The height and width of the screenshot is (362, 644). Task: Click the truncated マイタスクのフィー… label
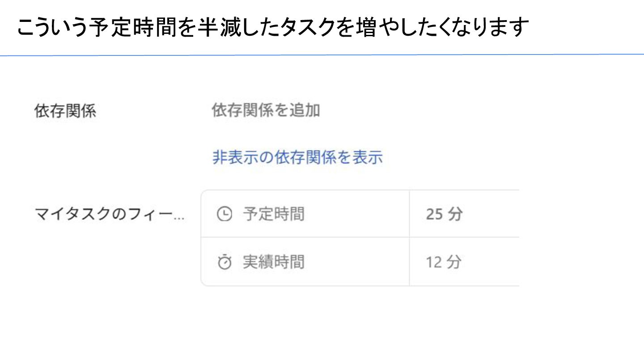pos(109,215)
